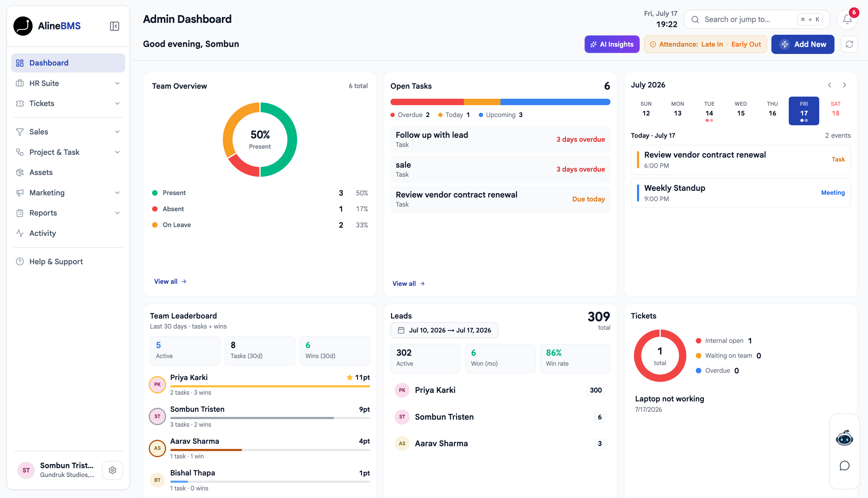This screenshot has height=498, width=868.
Task: Click the Help & Support question icon
Action: 20,262
